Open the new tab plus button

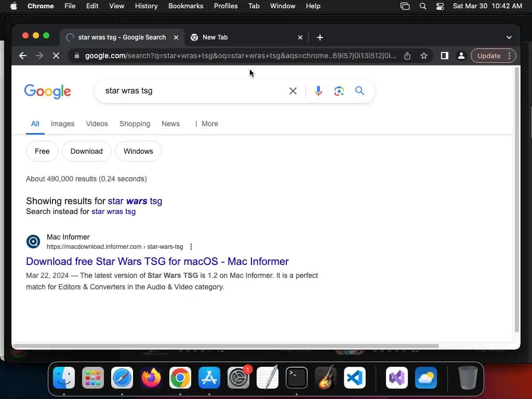pos(320,37)
